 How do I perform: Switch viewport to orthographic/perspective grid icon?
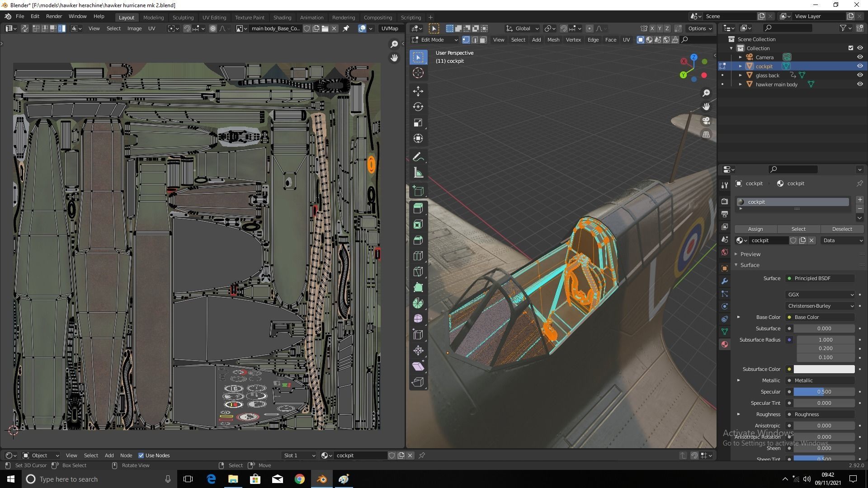click(706, 134)
